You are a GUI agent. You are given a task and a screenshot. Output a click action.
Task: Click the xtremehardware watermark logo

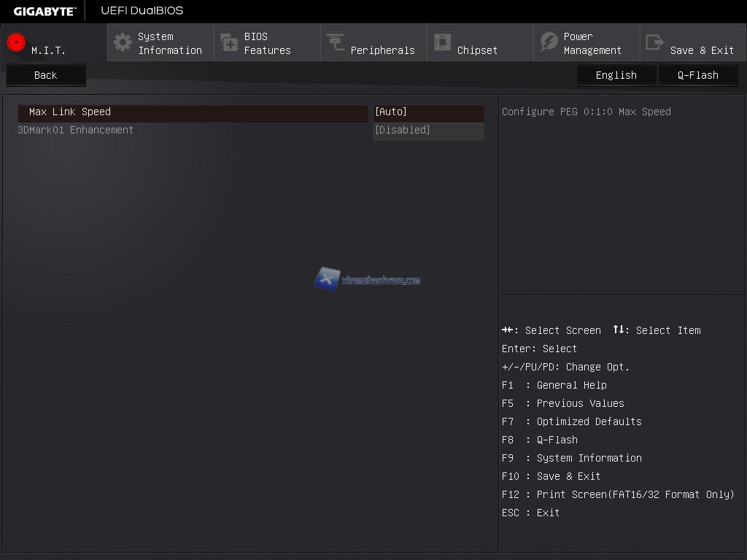(327, 279)
